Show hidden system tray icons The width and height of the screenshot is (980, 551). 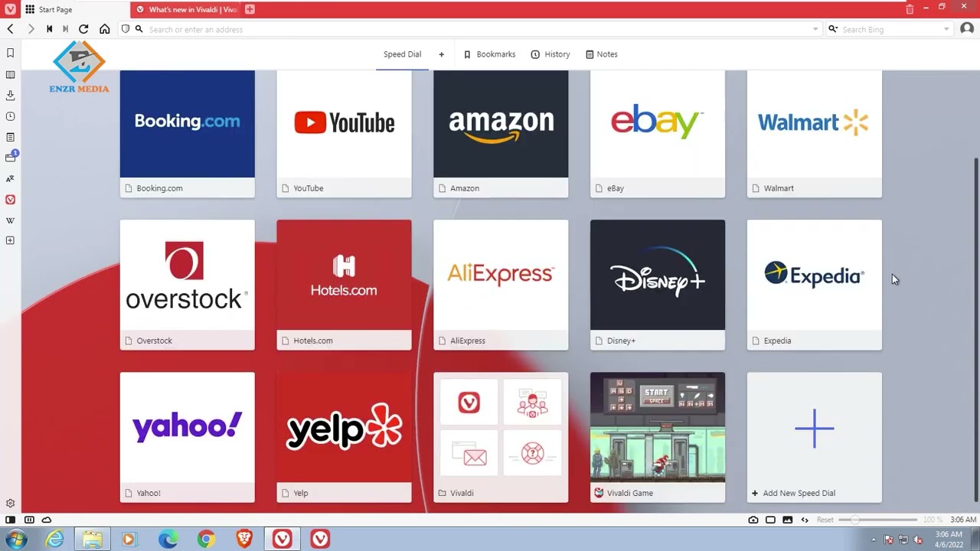point(873,540)
